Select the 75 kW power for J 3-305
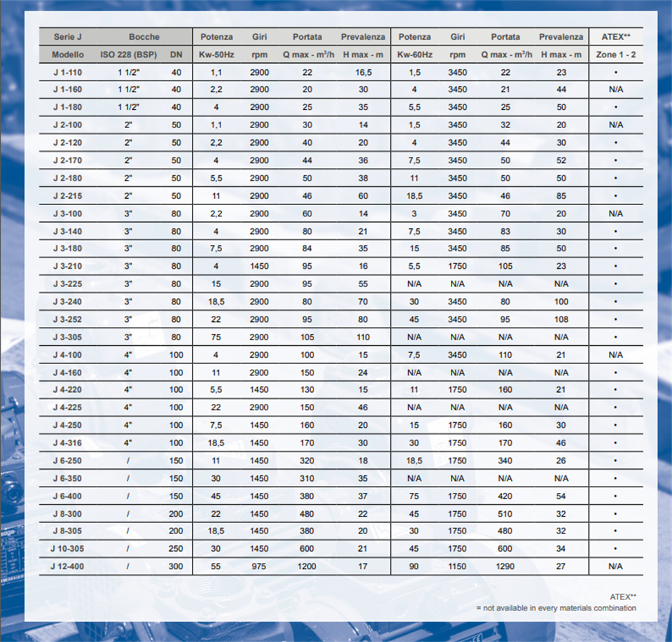The height and width of the screenshot is (642, 672). 216,337
